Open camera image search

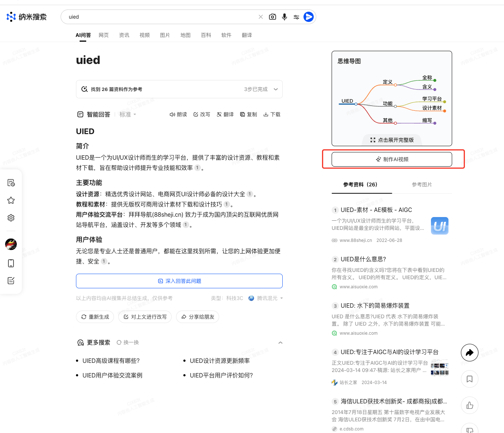272,17
